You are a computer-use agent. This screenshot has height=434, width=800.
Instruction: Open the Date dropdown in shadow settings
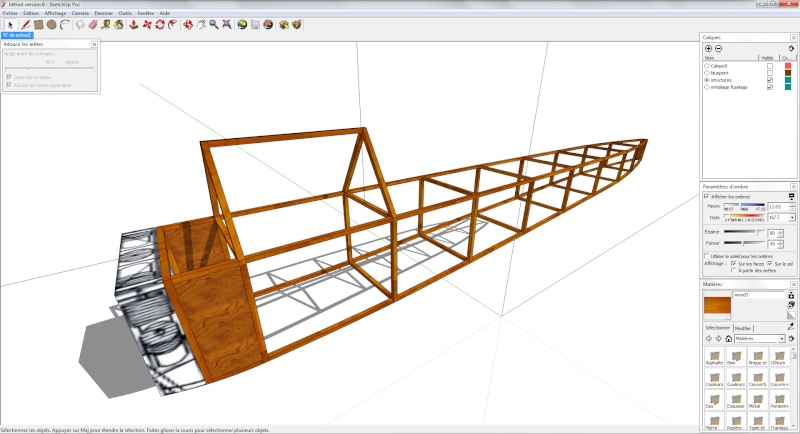792,218
